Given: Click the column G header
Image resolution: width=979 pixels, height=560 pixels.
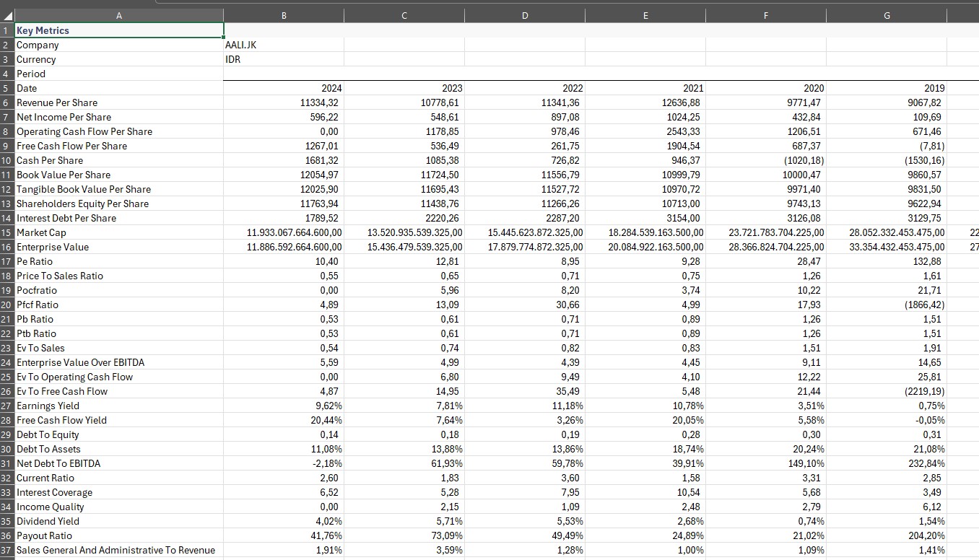Looking at the screenshot, I should click(886, 16).
